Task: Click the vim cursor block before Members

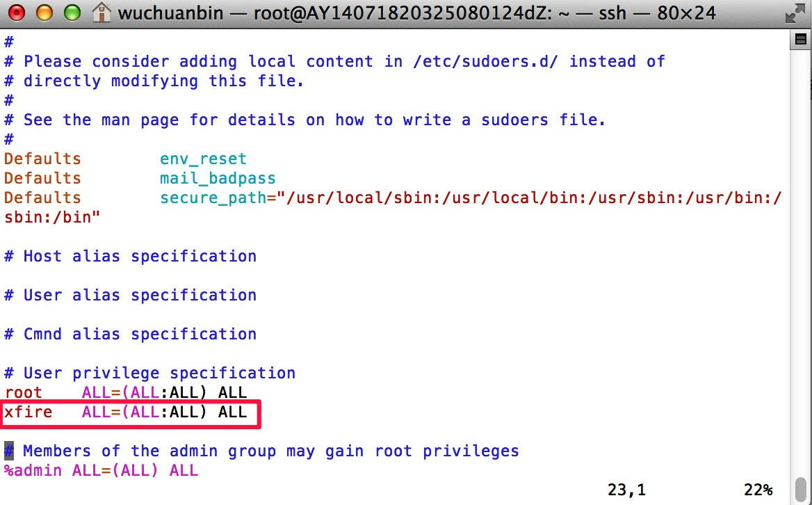Action: [9, 451]
